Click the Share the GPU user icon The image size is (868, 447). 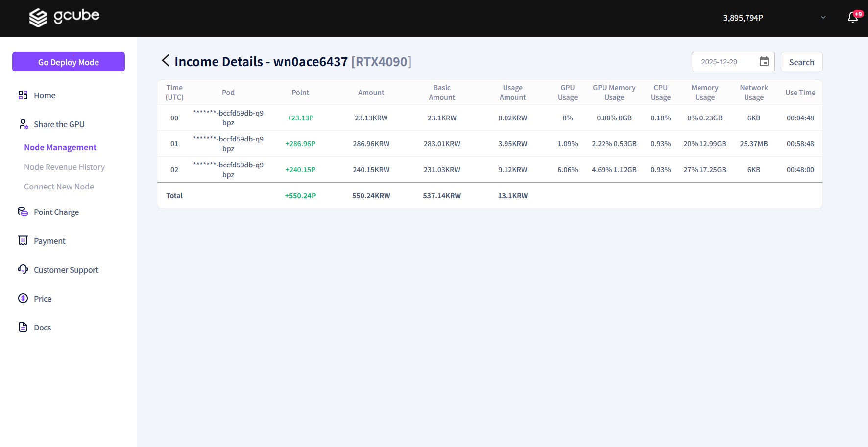(23, 124)
